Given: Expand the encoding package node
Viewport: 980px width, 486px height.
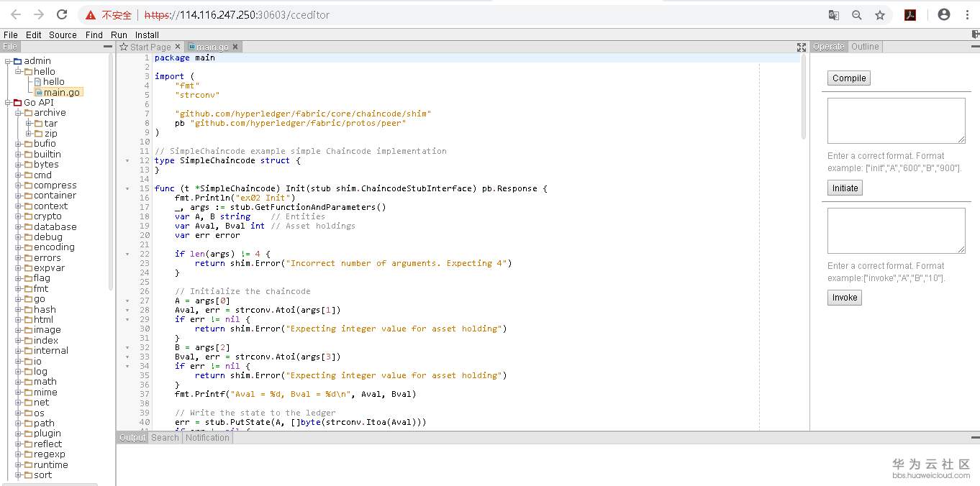Looking at the screenshot, I should pyautogui.click(x=19, y=247).
